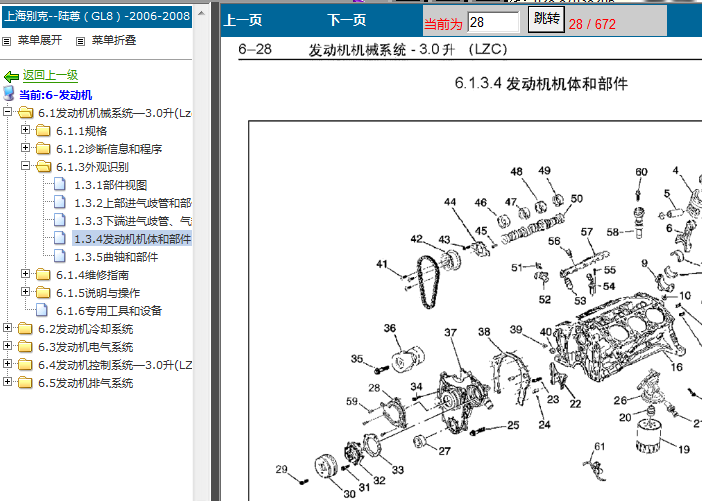Open 1.3.3下端进气歧管 page

133,221
